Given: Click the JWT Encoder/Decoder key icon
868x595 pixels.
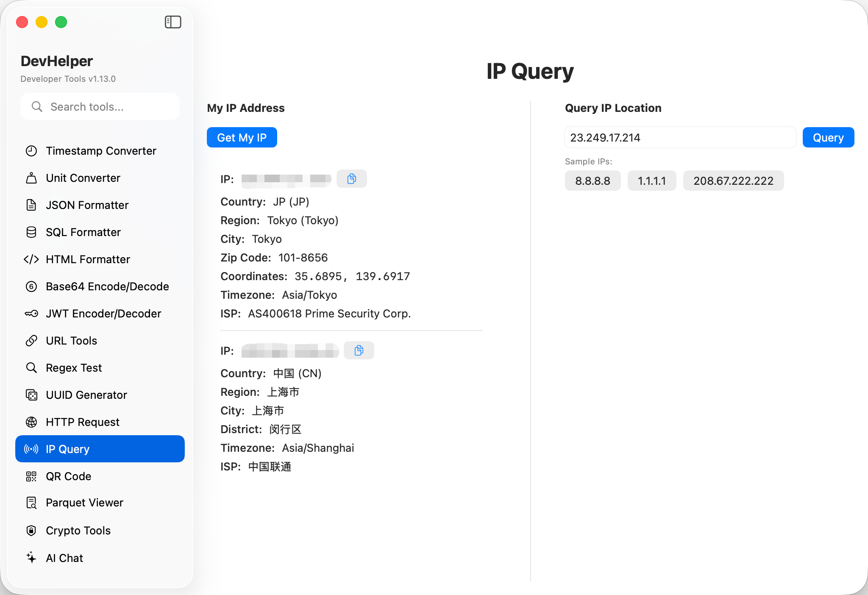Looking at the screenshot, I should point(31,314).
